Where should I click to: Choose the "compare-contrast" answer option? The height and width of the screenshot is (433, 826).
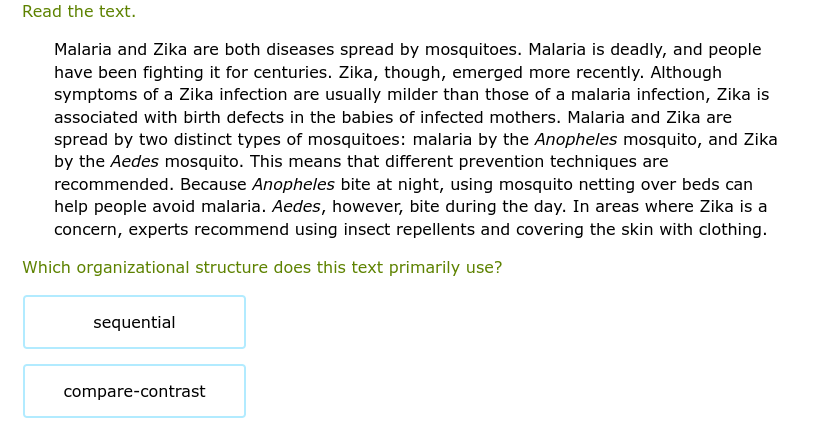click(134, 391)
